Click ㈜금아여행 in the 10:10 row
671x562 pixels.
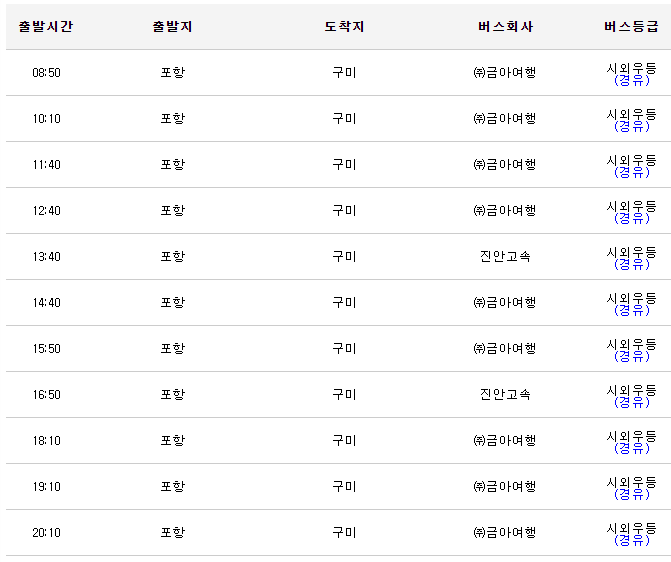505,118
